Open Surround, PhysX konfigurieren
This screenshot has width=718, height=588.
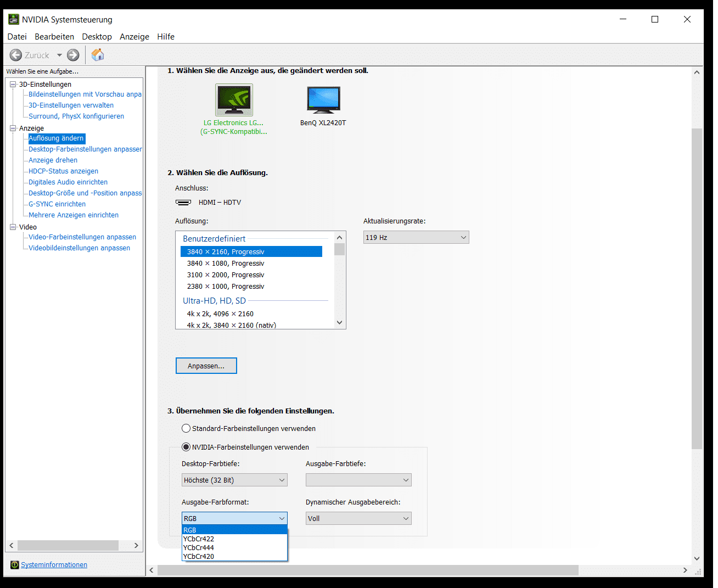point(76,116)
